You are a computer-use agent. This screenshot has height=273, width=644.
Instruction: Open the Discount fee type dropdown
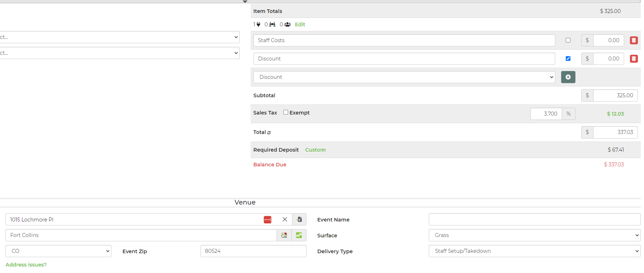click(404, 77)
